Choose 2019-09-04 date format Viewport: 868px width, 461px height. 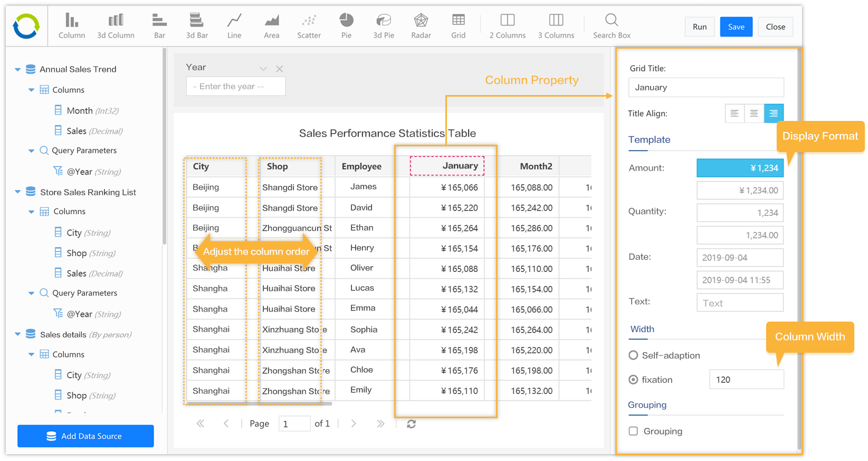(740, 258)
